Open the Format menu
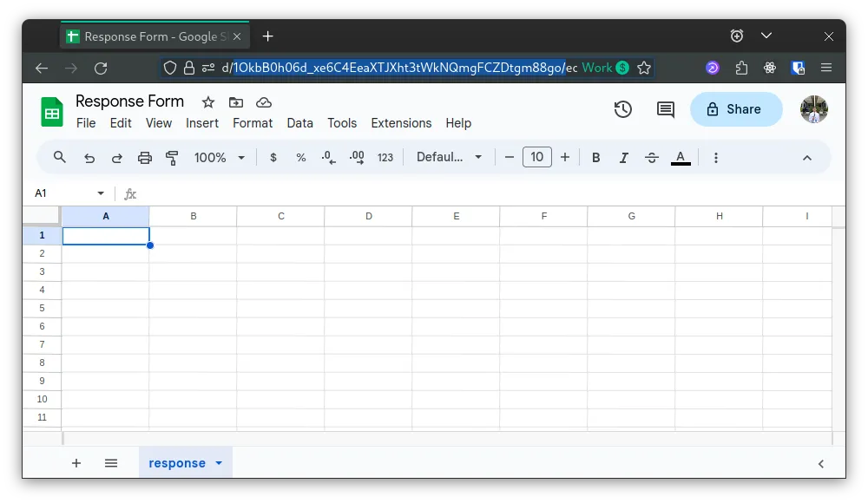The image size is (868, 503). (253, 123)
